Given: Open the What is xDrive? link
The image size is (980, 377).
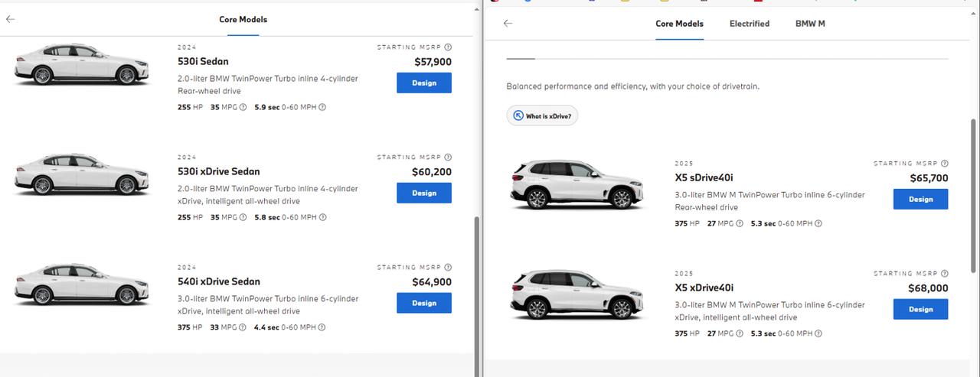Looking at the screenshot, I should pyautogui.click(x=542, y=116).
